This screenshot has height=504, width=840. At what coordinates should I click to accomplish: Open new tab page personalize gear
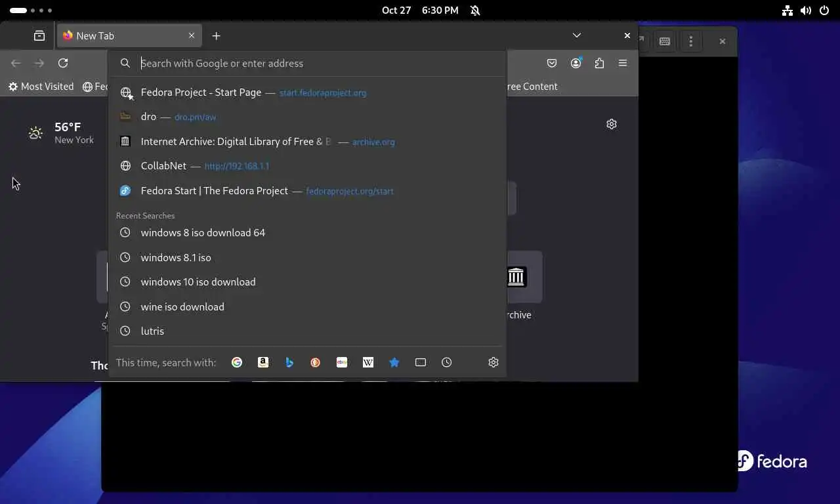tap(612, 124)
